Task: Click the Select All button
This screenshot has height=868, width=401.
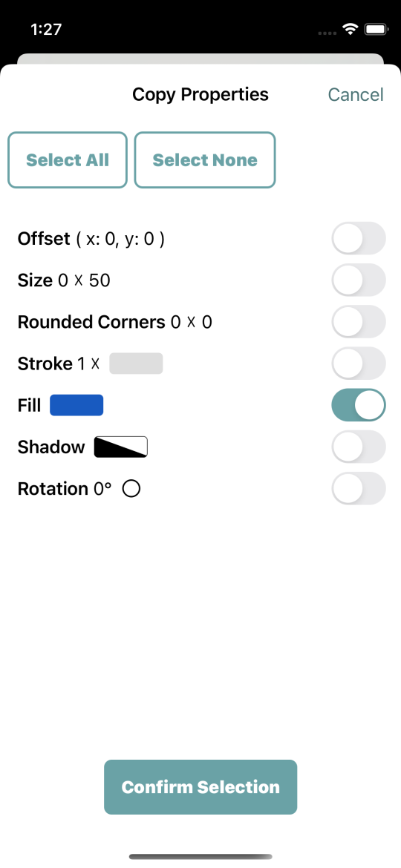Action: (68, 160)
